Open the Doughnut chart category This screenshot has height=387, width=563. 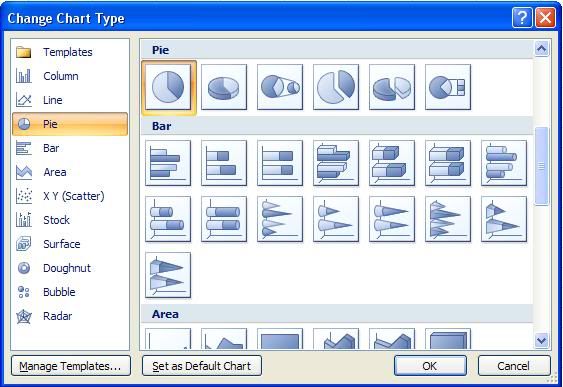[70, 268]
